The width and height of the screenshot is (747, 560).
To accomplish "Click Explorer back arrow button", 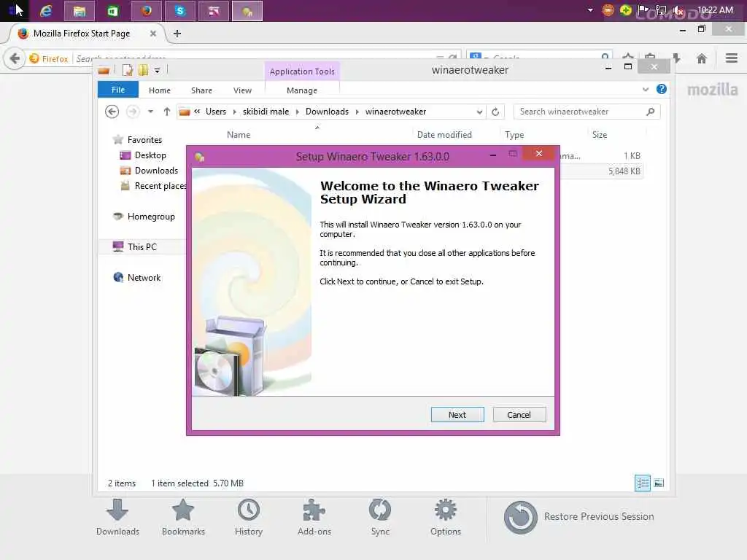I will pos(112,112).
